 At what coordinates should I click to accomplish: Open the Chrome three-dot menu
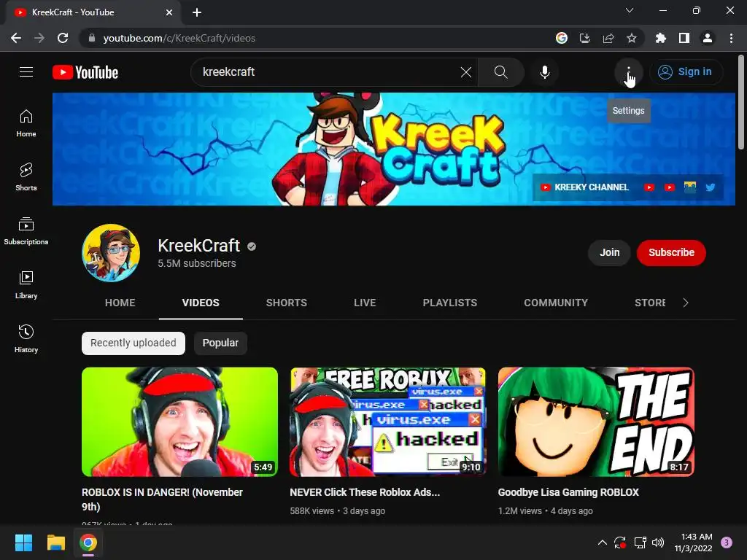[731, 38]
